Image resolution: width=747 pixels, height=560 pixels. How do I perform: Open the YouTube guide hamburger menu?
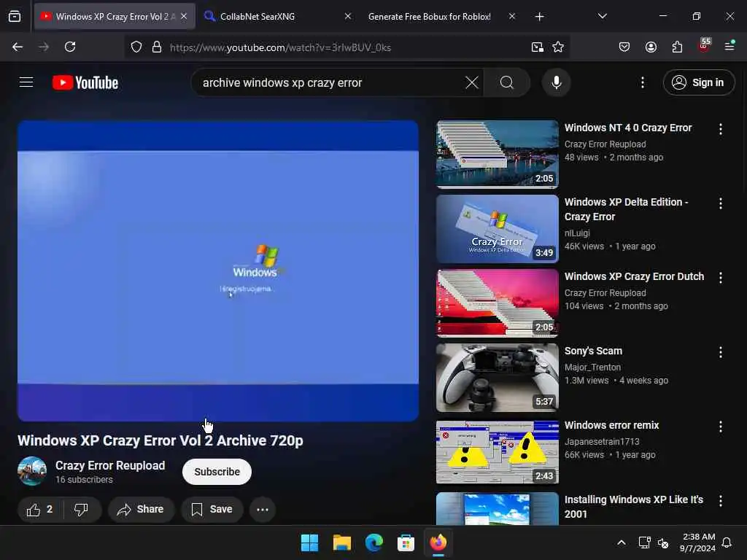click(x=26, y=82)
